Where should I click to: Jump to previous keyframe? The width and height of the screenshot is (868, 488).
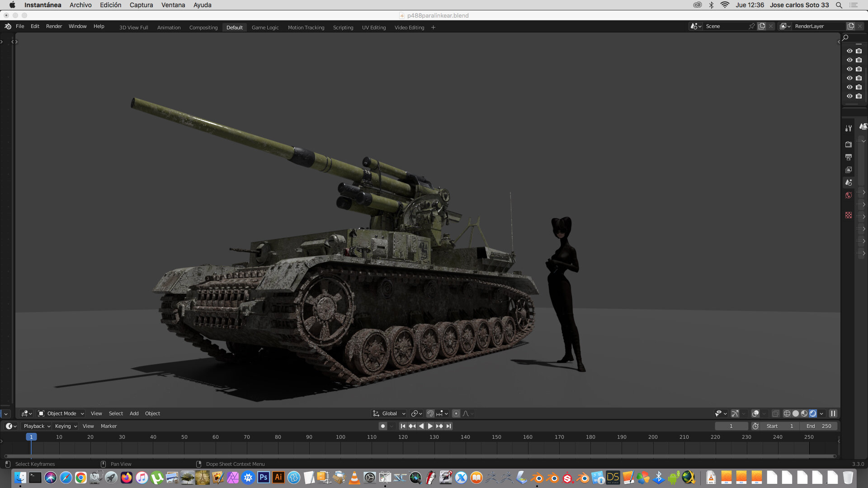[x=412, y=426]
